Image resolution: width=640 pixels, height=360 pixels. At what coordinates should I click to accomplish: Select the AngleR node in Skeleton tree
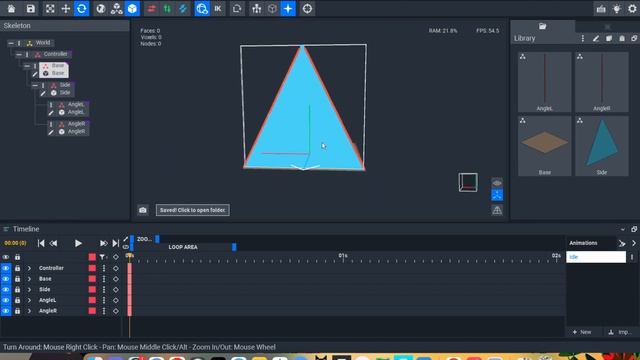tap(76, 124)
